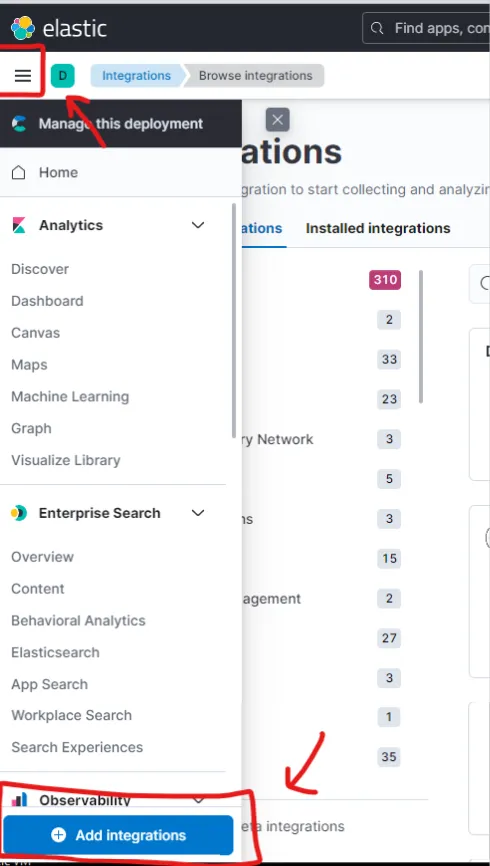Click the side navigation scrollbar

tap(234, 320)
